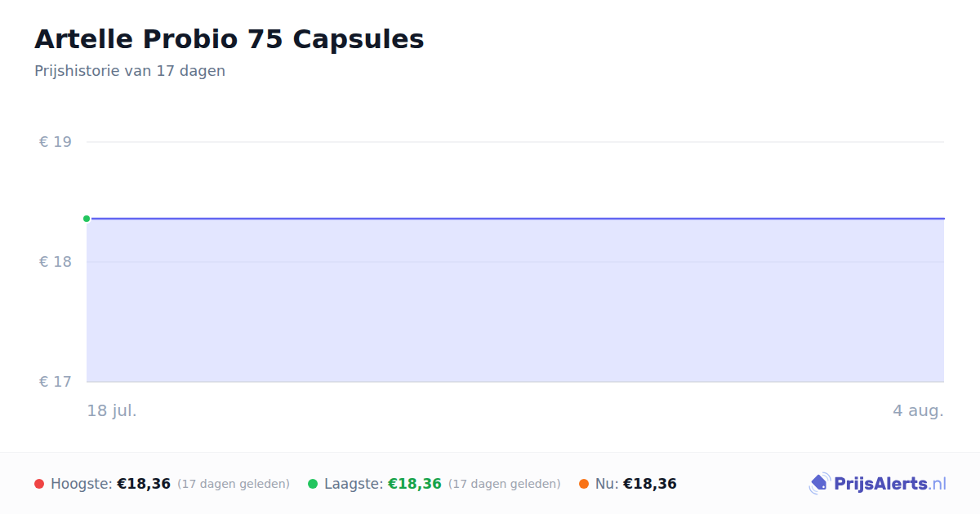The image size is (980, 514).
Task: Click the Prijshistorie van 17 dagen subtitle
Action: tap(130, 71)
